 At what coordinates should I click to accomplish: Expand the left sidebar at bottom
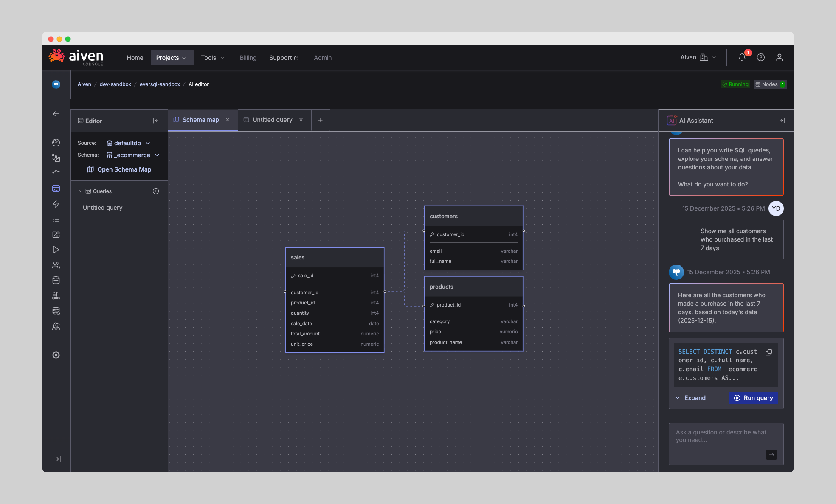coord(58,459)
